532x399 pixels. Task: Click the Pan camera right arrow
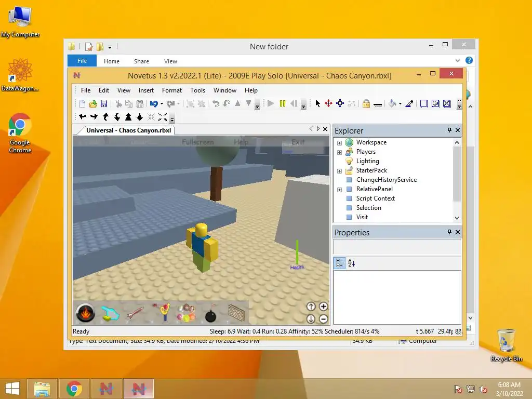(x=94, y=117)
